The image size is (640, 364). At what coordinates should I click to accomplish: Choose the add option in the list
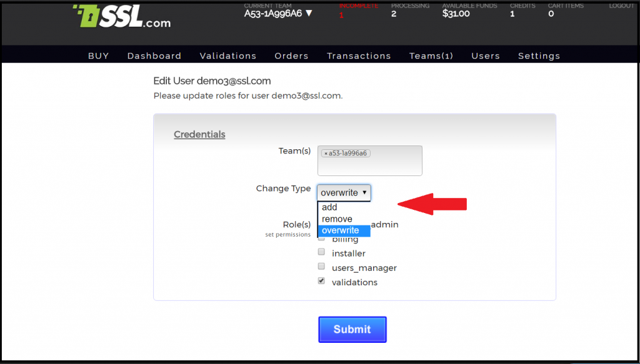[x=330, y=207]
